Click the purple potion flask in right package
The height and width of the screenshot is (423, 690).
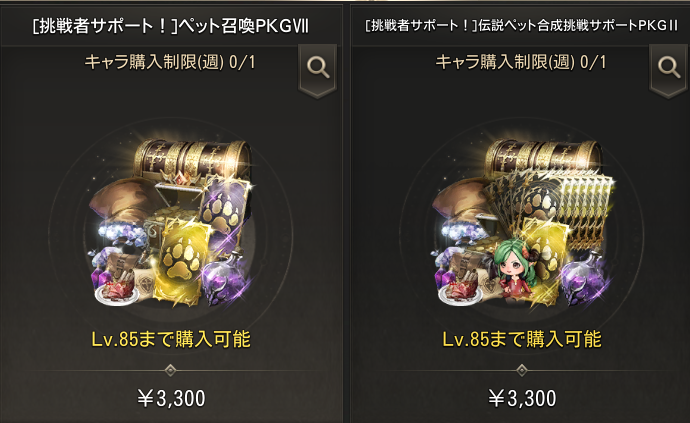(584, 279)
